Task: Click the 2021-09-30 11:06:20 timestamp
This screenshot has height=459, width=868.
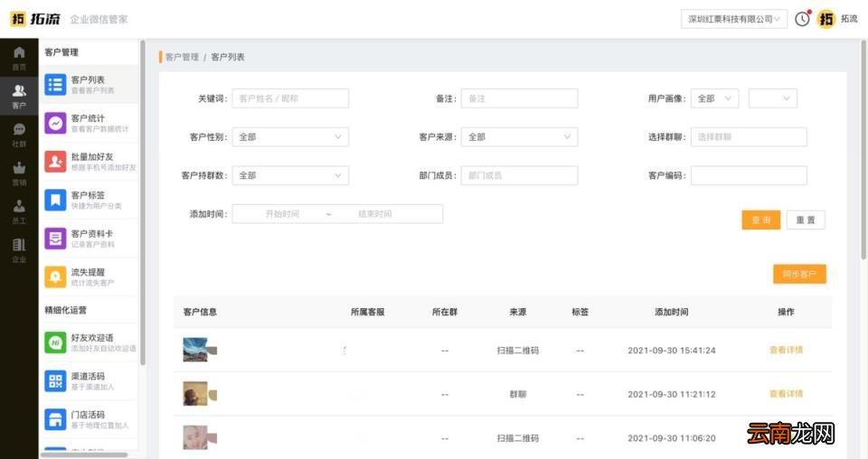Action: (x=672, y=438)
